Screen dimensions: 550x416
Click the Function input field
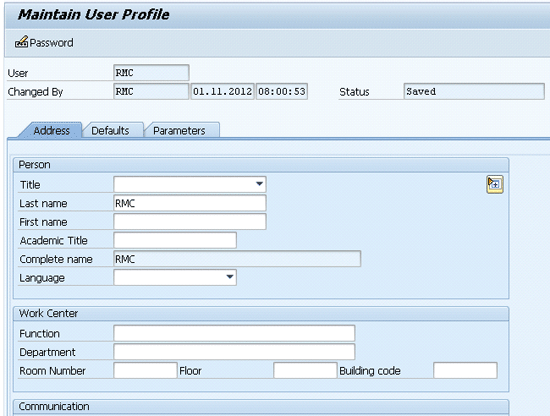[234, 333]
